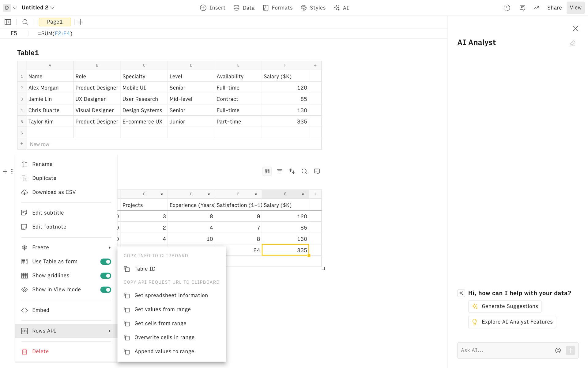Screen dimensions: 588x368
Task: Toggle the left sidebar panel icon
Action: coord(8,22)
